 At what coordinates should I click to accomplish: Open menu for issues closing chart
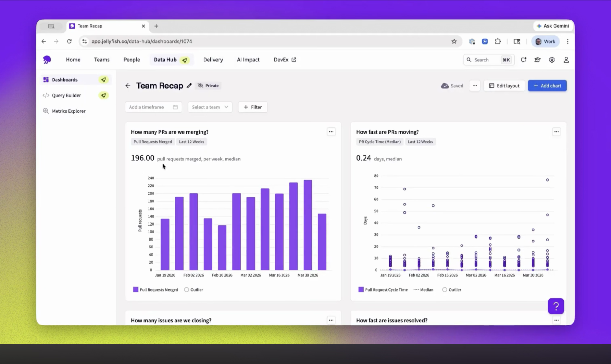pos(331,320)
